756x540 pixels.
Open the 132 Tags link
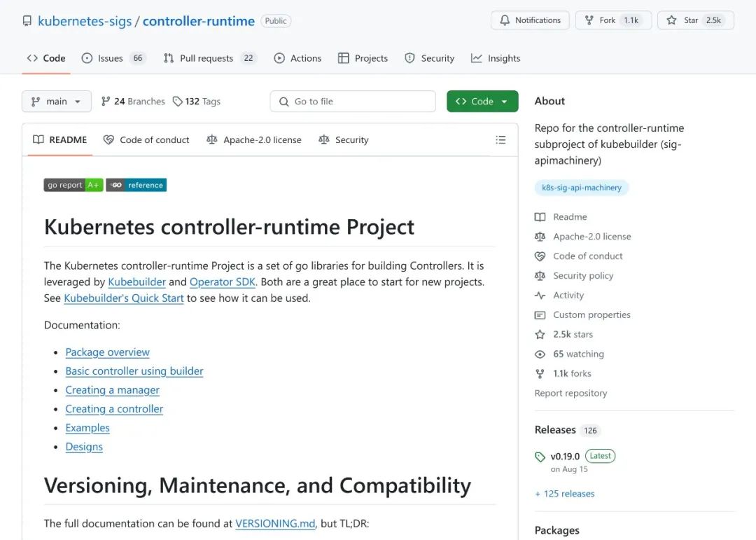[x=197, y=102]
